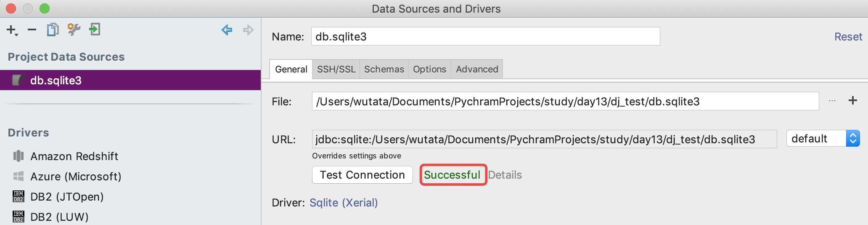
Task: Click the Reset link
Action: coord(848,37)
